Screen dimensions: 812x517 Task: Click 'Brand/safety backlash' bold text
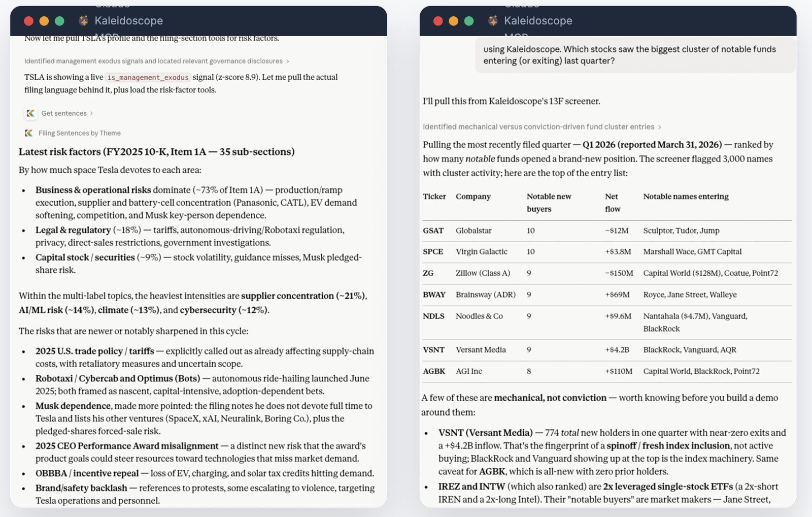pos(81,488)
